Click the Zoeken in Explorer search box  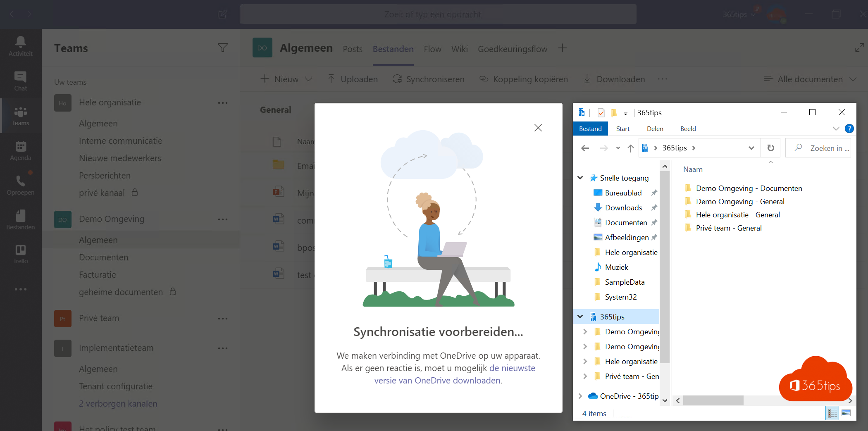[818, 148]
